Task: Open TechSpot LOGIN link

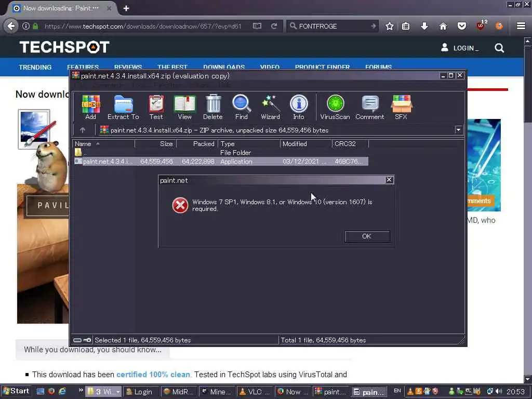Action: tap(460, 48)
